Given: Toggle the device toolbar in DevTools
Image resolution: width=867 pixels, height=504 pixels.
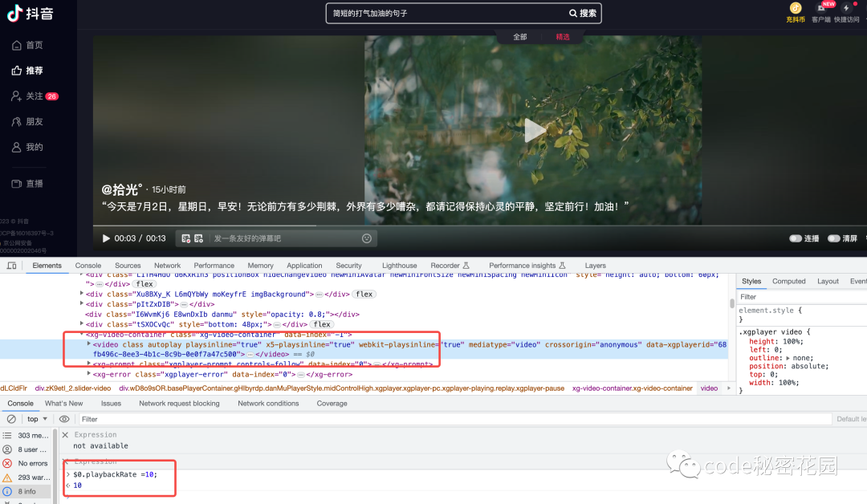Looking at the screenshot, I should pos(11,265).
